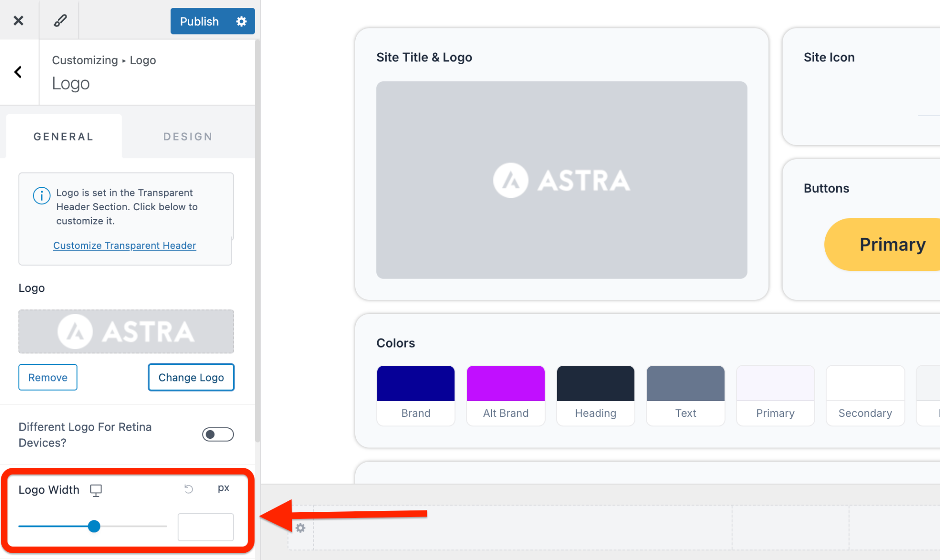This screenshot has height=560, width=940.
Task: Click the Logo Width slider handle
Action: point(94,526)
